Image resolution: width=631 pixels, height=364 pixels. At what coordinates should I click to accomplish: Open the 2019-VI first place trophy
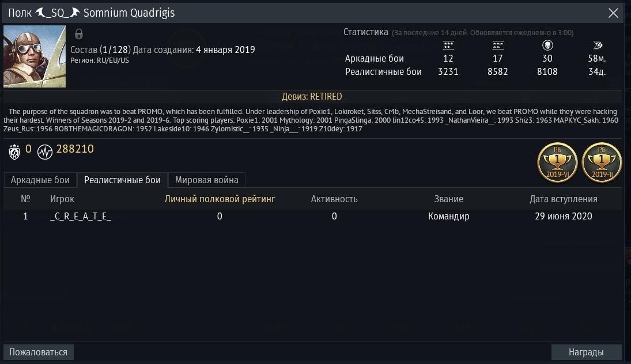click(x=557, y=162)
